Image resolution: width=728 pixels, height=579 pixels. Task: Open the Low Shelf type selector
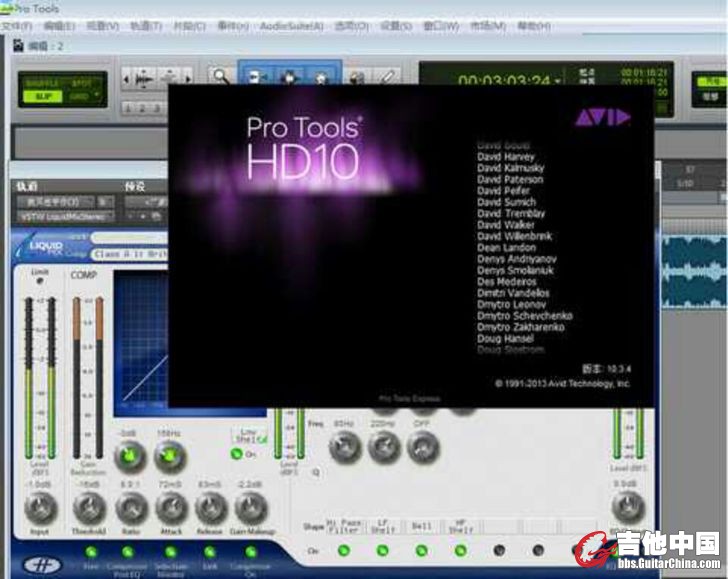[x=250, y=435]
